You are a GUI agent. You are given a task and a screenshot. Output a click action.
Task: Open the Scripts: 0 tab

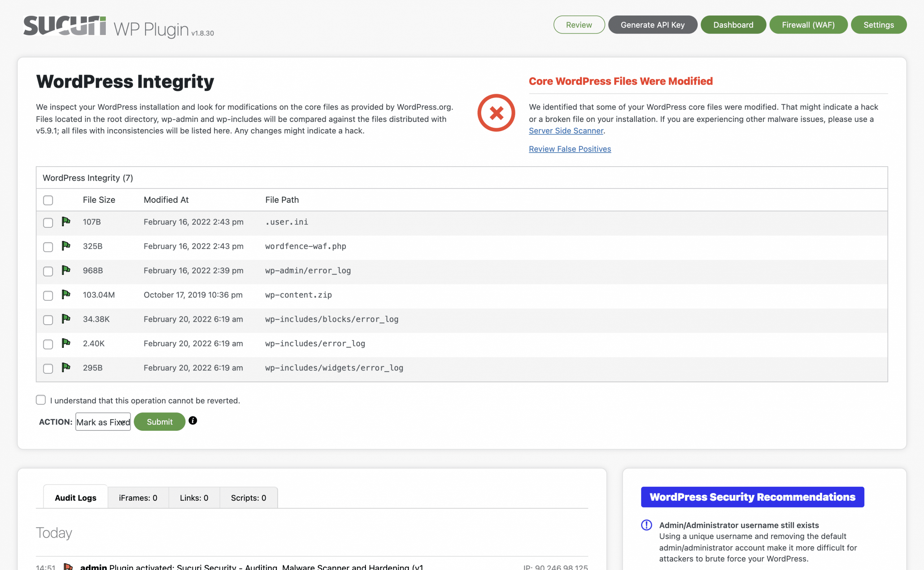pos(249,497)
